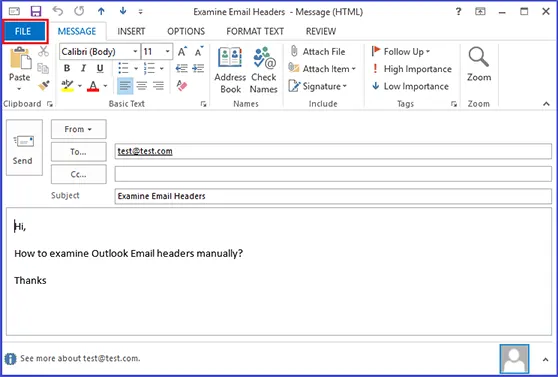Open the FILE tab
The height and width of the screenshot is (377, 558).
[x=25, y=31]
